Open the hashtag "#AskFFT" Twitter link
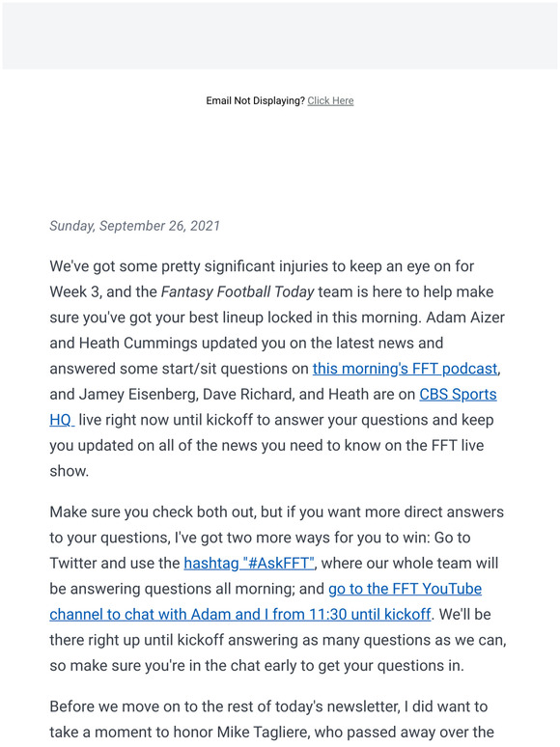 [249, 563]
